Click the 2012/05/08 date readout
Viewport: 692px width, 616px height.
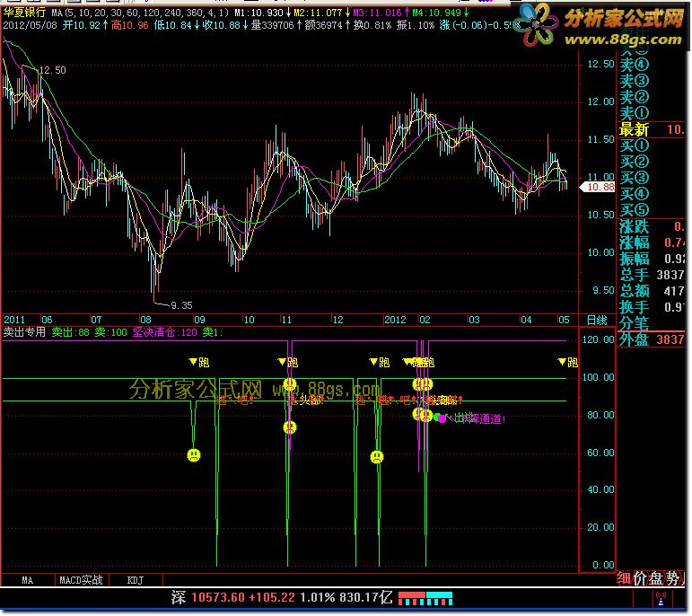(30, 25)
